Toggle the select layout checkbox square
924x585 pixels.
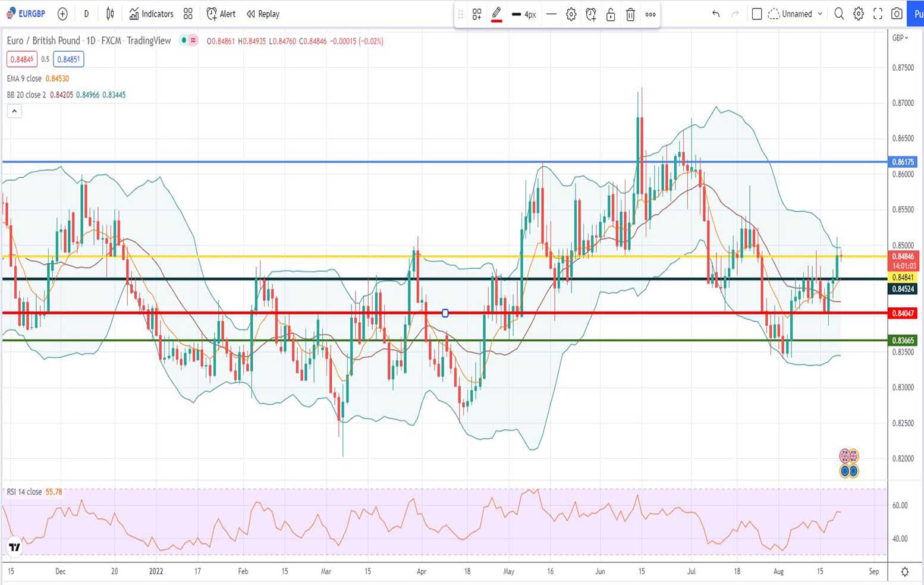[757, 14]
